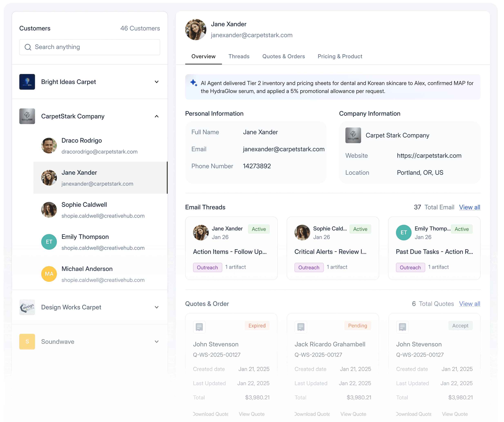This screenshot has height=422, width=504.
Task: Collapse the CarpetStark Company group
Action: tap(157, 116)
